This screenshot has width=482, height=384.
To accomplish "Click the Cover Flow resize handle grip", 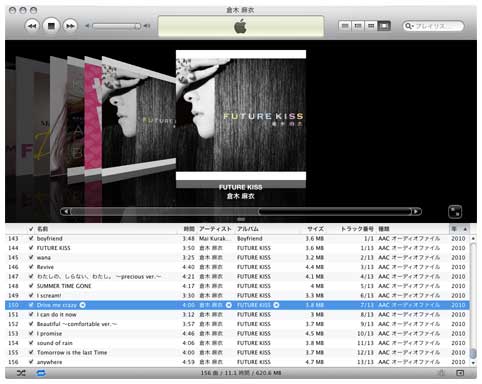I will (x=241, y=219).
